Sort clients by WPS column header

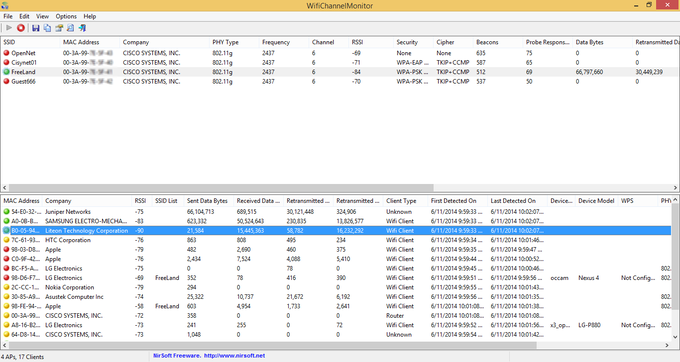[x=638, y=201]
